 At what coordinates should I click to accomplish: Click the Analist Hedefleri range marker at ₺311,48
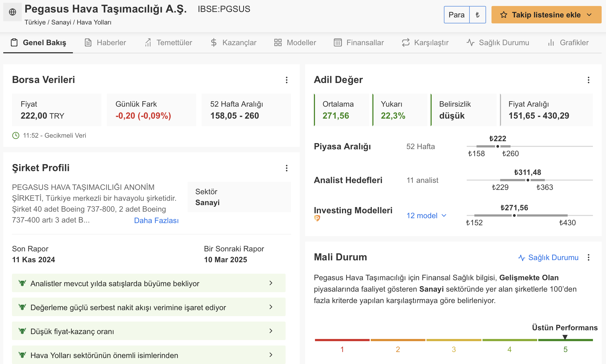click(528, 180)
